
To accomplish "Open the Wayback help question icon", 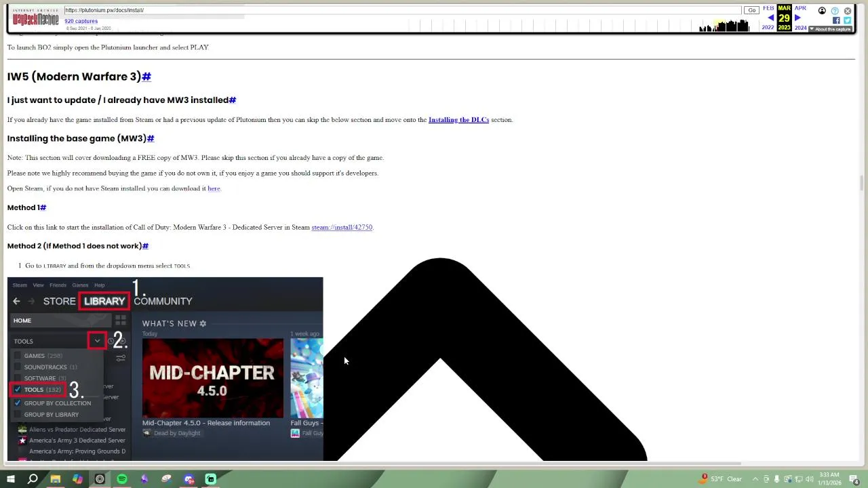I will coord(835,11).
